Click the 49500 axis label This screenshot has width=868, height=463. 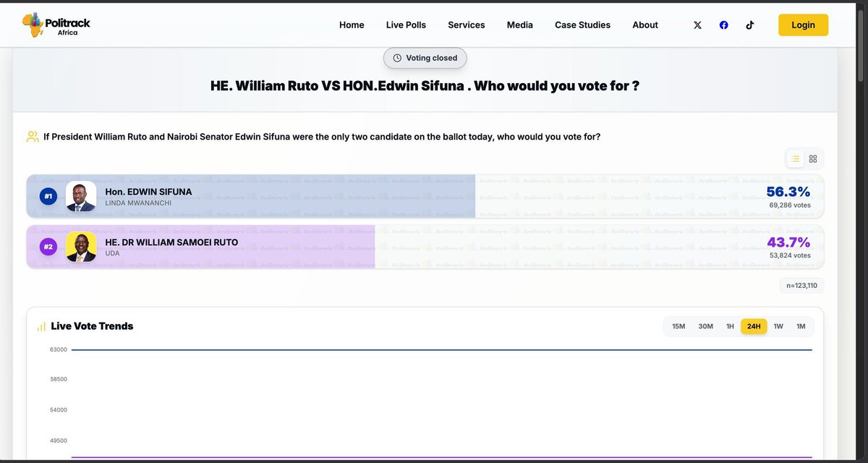pos(59,441)
